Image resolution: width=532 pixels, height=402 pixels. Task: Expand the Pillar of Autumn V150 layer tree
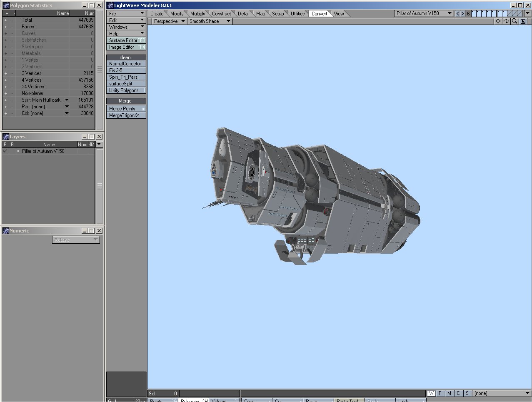coord(19,151)
